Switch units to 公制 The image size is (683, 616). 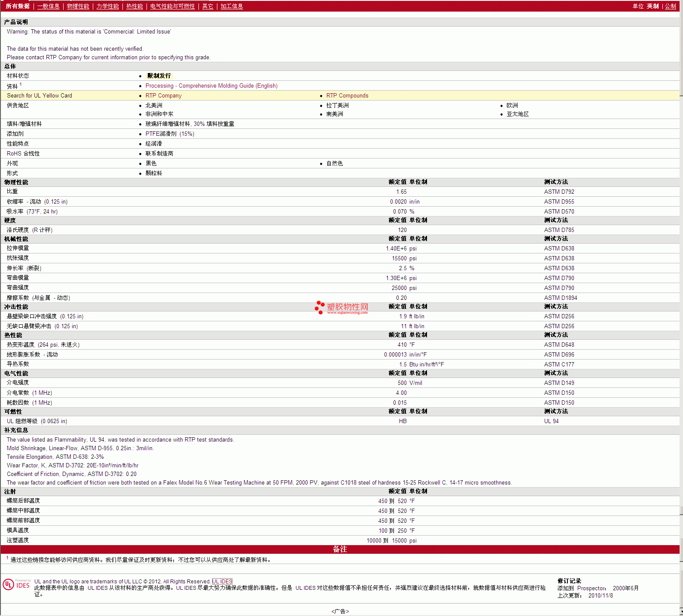(670, 6)
